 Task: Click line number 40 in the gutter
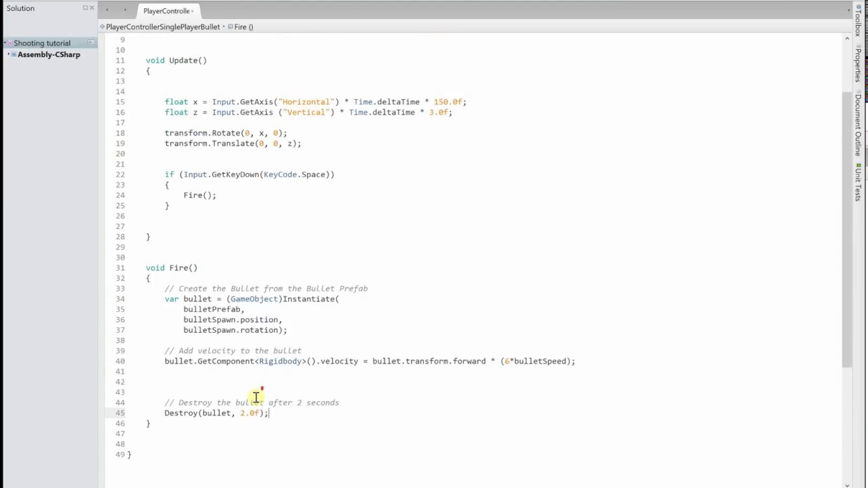[120, 361]
